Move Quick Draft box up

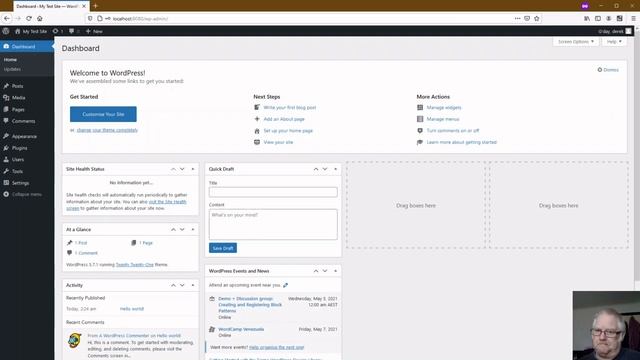pos(316,169)
